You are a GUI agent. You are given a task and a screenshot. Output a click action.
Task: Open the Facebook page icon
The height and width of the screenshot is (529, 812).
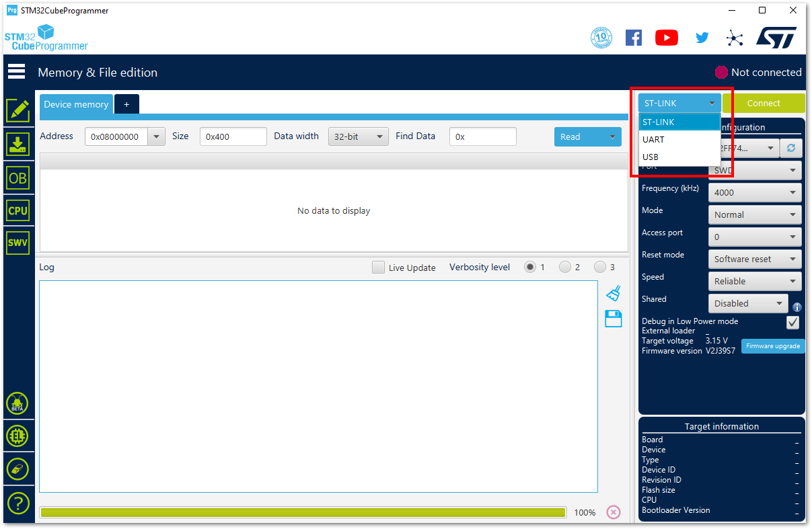[x=634, y=38]
